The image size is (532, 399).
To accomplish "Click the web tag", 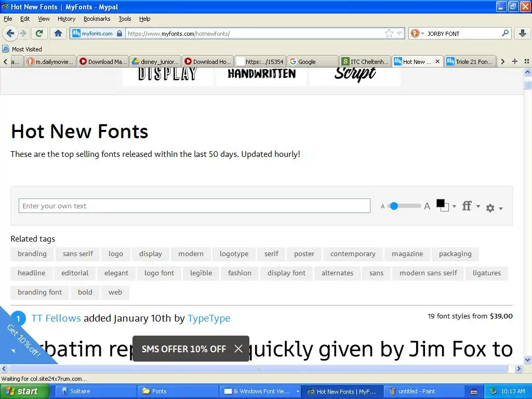I will click(115, 292).
